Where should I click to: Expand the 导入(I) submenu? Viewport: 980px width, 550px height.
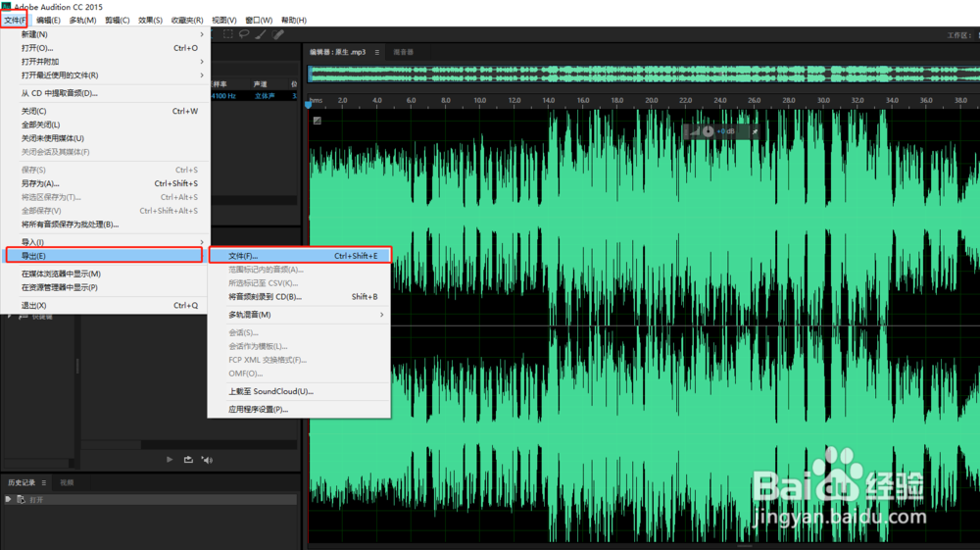point(201,242)
